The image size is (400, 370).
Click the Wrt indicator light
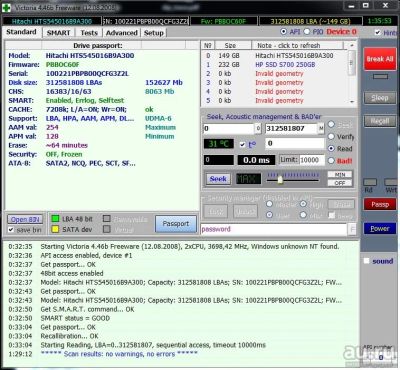[x=391, y=182]
